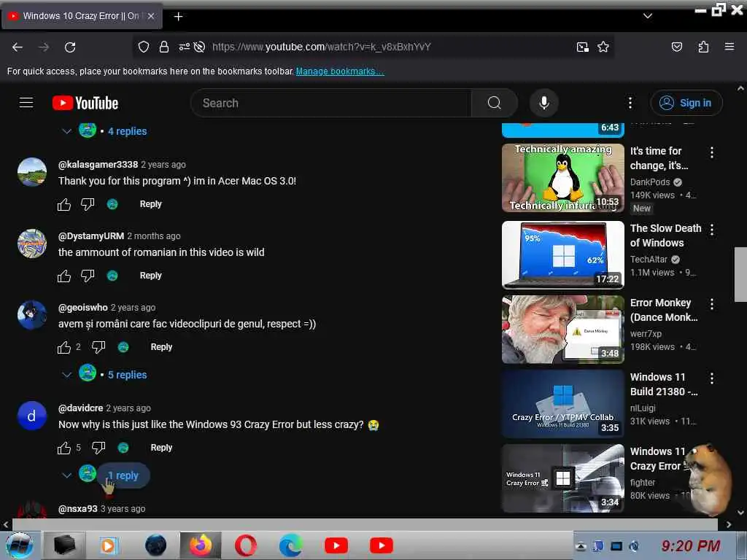747x560 pixels.
Task: Dislike the comment by @davidcre
Action: pos(98,448)
